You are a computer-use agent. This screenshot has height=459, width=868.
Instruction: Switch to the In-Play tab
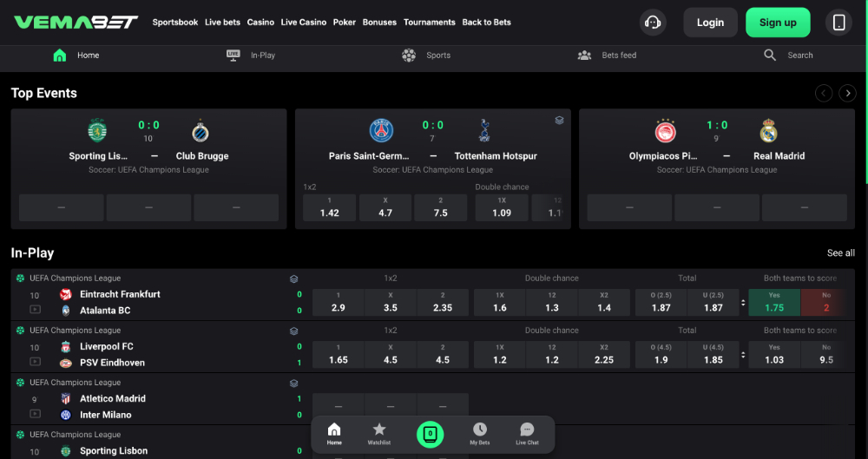click(251, 56)
